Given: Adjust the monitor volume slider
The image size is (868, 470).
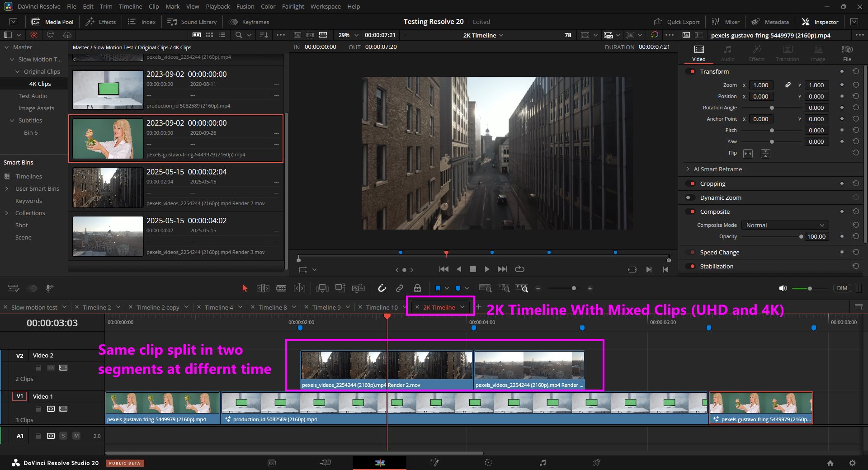Looking at the screenshot, I should (809, 288).
